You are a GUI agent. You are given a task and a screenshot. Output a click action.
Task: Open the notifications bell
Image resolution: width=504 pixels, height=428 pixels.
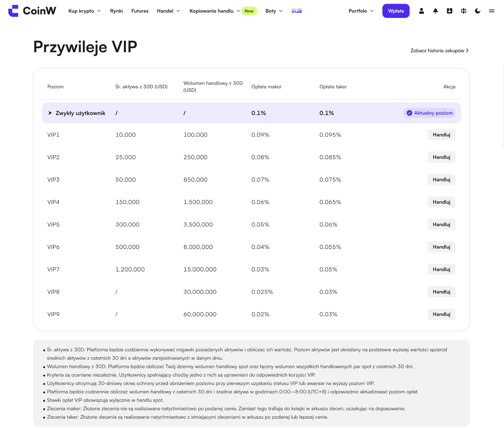pos(435,11)
